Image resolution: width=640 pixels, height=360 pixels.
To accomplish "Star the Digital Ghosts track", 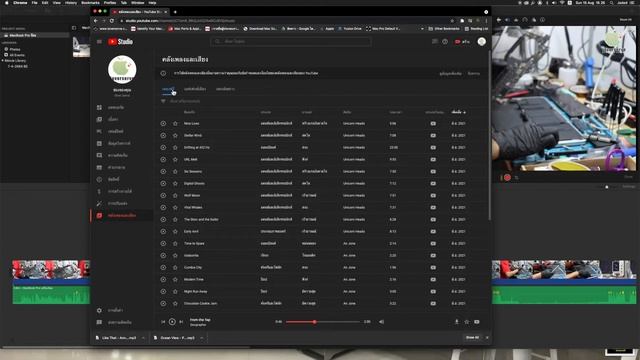I will pos(175,183).
